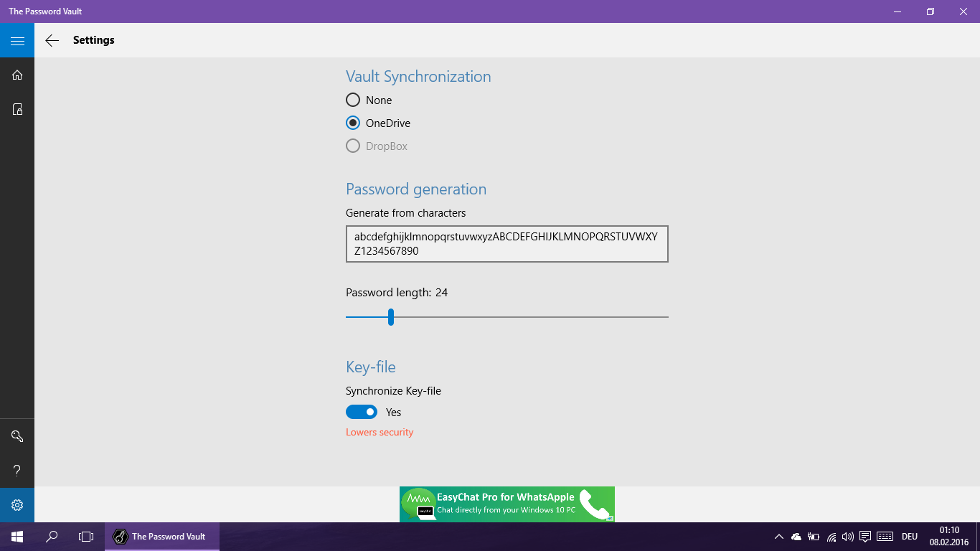Click The Password Vault taskbar button
Viewport: 980px width, 551px height.
[x=162, y=537]
